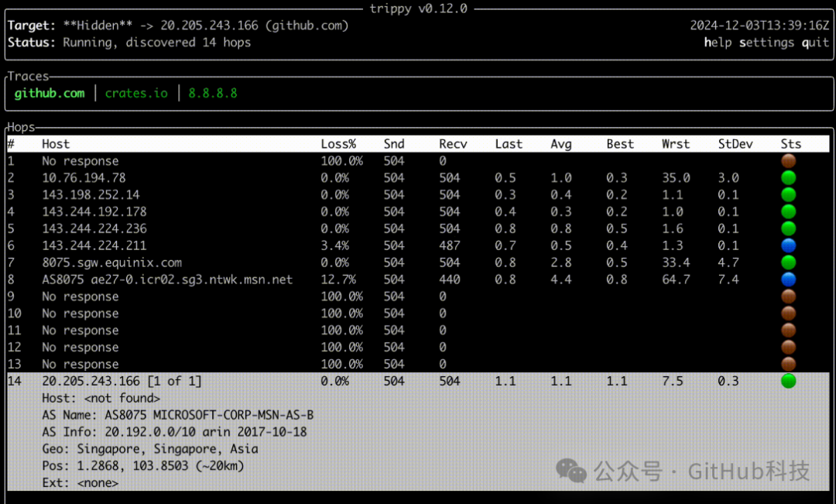
Task: Click the blue status dot for 143.244.224.211
Action: pos(789,245)
